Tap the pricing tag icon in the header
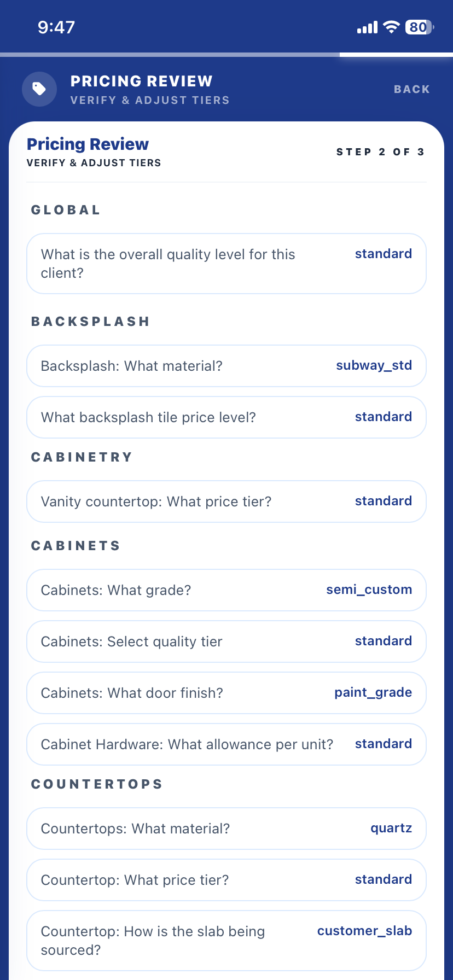453x980 pixels. pos(39,89)
